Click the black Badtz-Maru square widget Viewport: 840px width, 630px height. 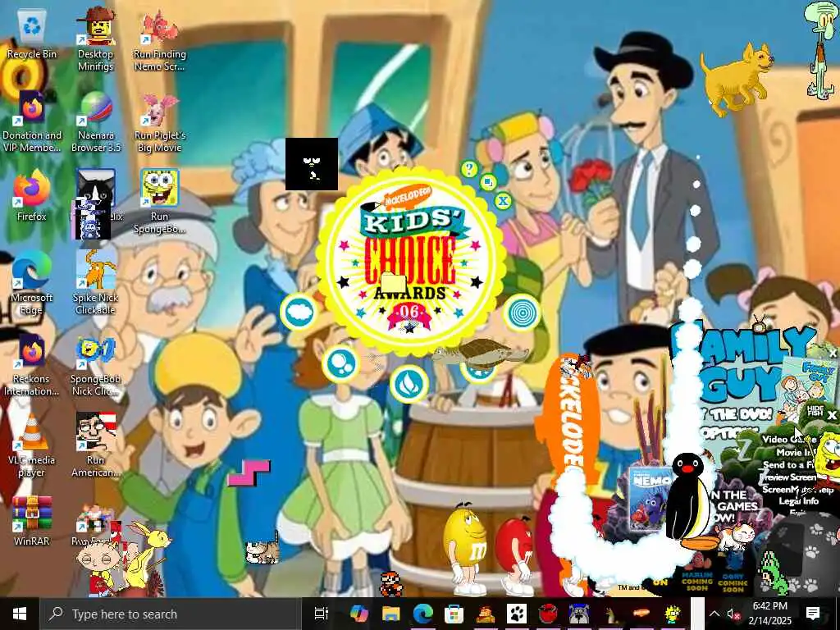[312, 164]
